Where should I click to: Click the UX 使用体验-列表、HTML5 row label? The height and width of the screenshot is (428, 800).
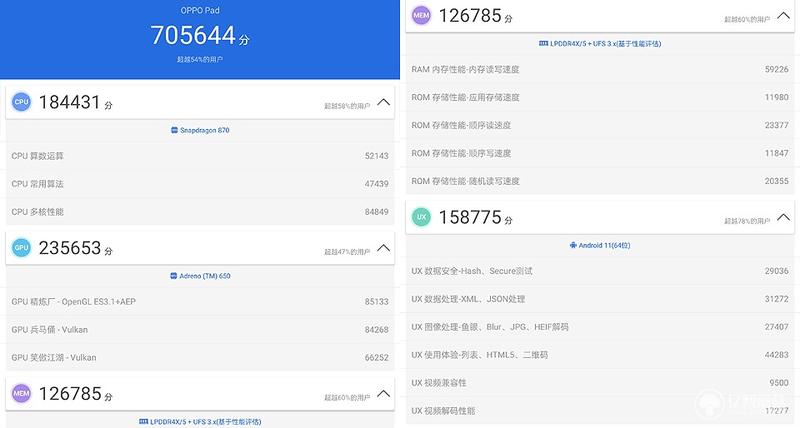[480, 356]
